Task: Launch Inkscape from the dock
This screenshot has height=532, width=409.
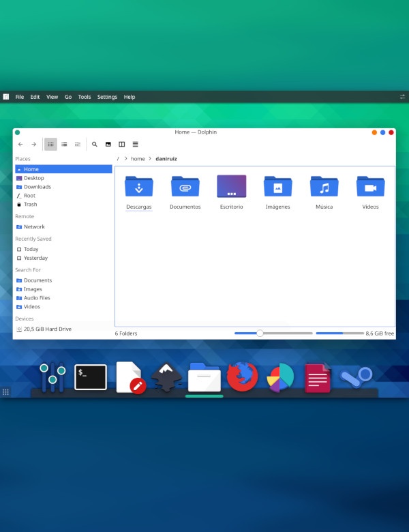Action: coord(166,378)
